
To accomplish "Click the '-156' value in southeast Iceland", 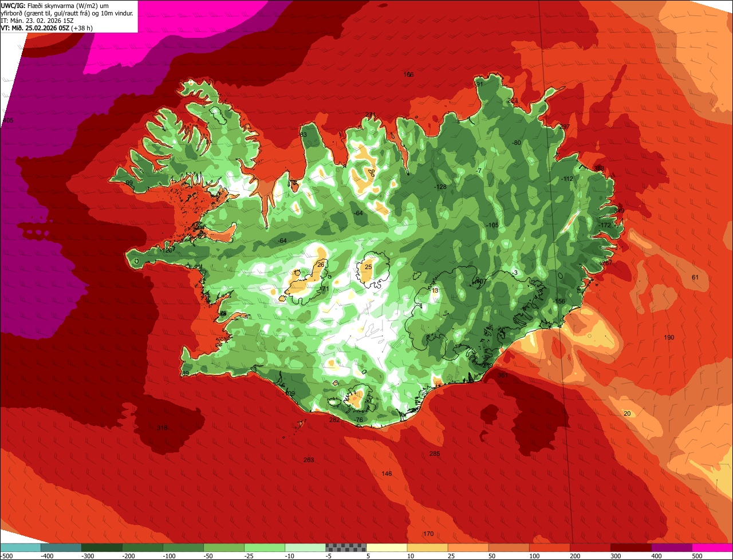I will click(559, 301).
